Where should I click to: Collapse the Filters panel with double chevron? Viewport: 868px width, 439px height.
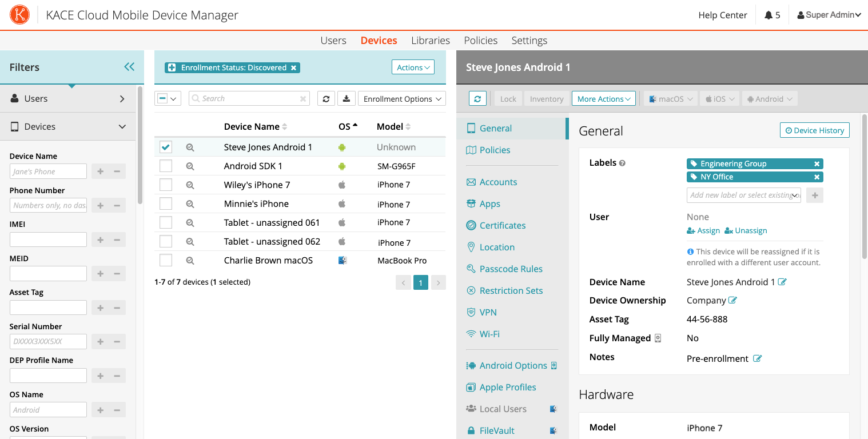pyautogui.click(x=129, y=67)
